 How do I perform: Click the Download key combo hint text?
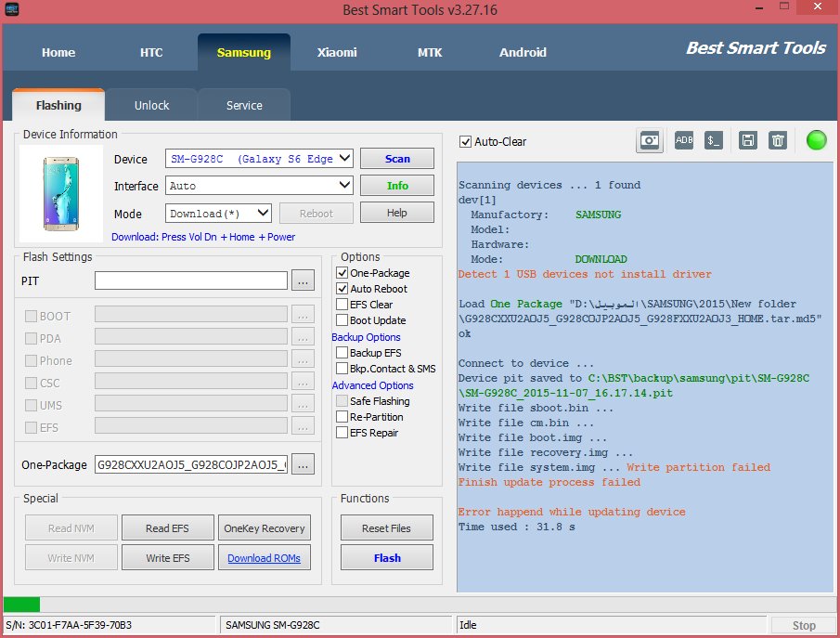203,237
